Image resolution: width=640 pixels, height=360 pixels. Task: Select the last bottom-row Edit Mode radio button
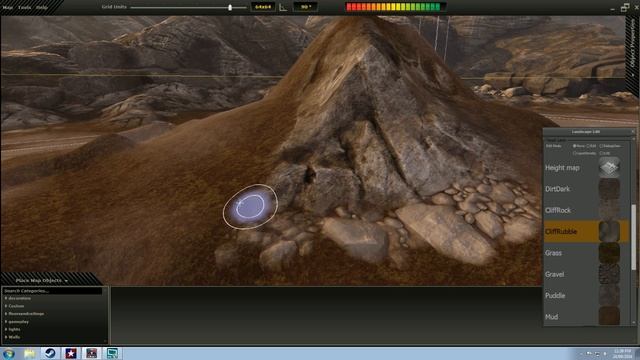point(601,153)
